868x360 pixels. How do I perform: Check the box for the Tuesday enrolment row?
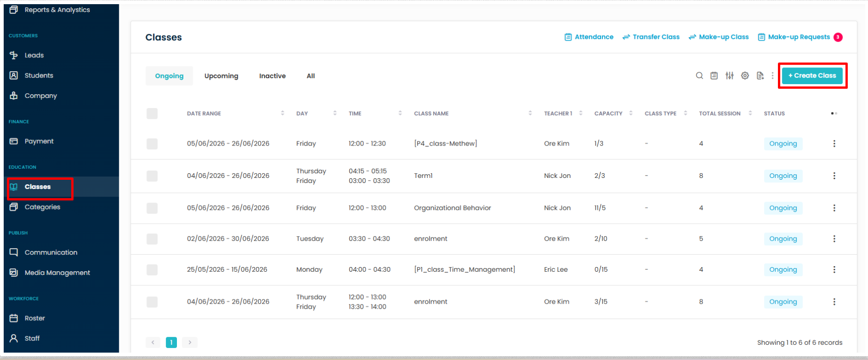click(152, 239)
